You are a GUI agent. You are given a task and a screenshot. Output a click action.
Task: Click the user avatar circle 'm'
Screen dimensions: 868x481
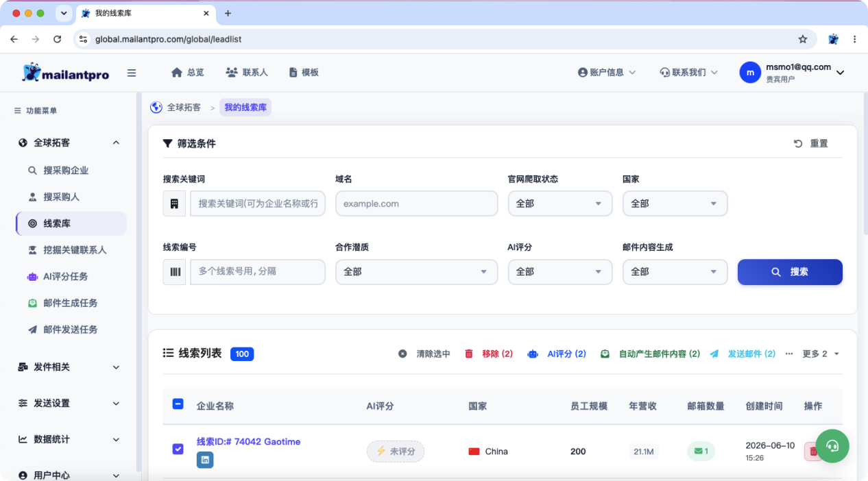(x=750, y=72)
